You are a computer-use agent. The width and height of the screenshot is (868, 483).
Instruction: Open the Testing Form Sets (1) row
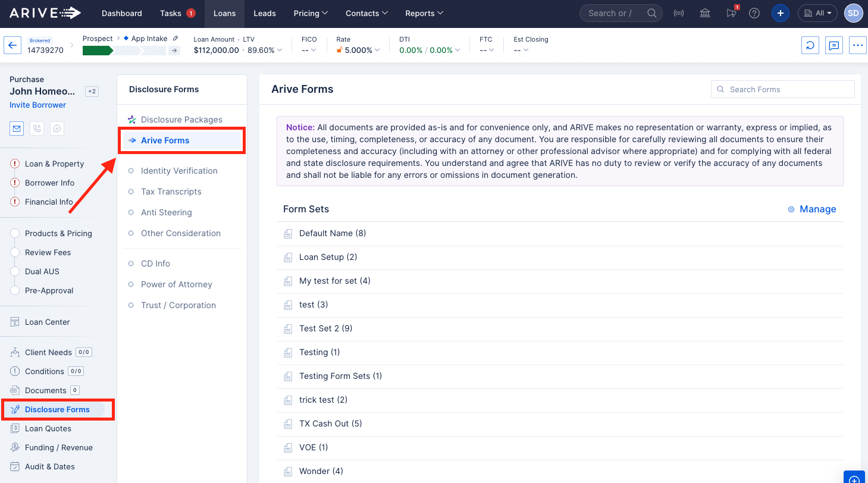pyautogui.click(x=560, y=377)
